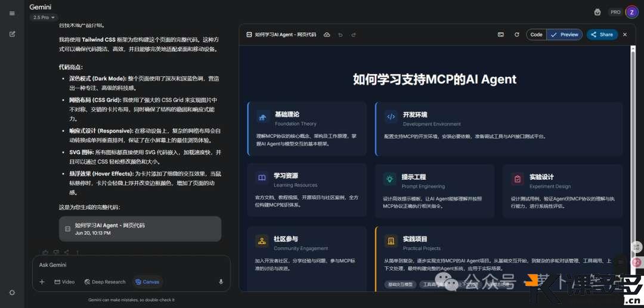
Task: Undo the last canvas change
Action: (x=340, y=35)
